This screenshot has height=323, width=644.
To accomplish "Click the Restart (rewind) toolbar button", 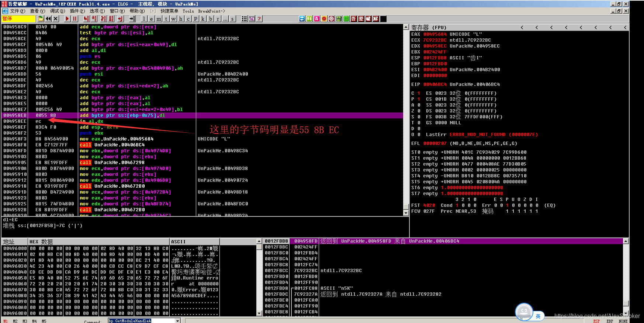I will [48, 19].
